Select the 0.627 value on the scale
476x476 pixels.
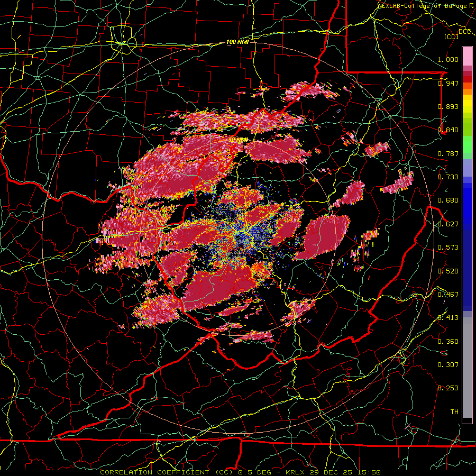point(448,224)
